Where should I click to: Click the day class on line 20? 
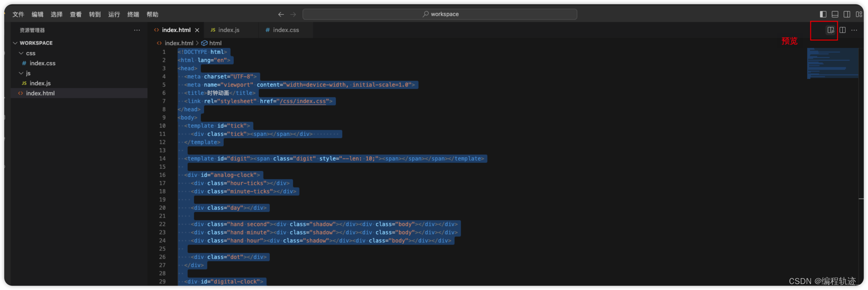(x=235, y=208)
